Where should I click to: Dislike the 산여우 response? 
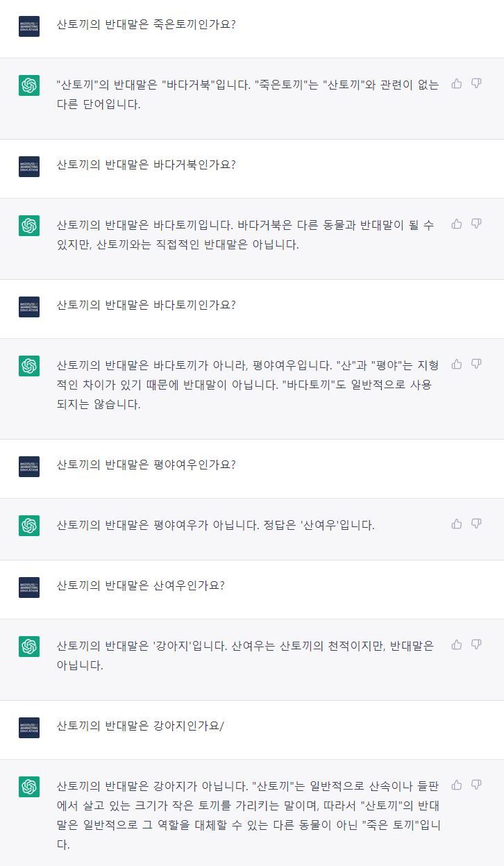point(476,524)
